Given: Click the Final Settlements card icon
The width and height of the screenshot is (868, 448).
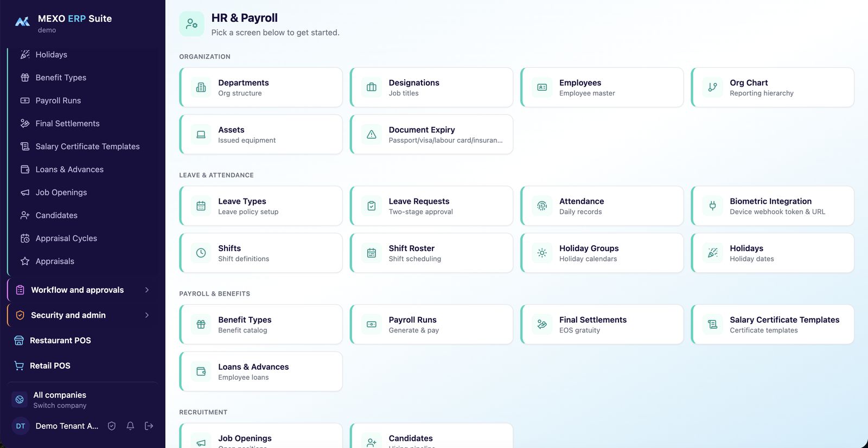Looking at the screenshot, I should point(542,324).
